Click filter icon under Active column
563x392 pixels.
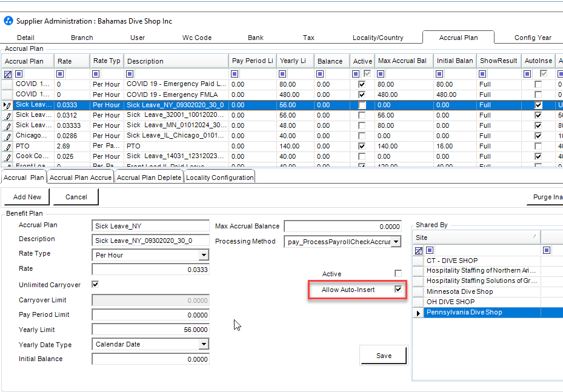356,74
